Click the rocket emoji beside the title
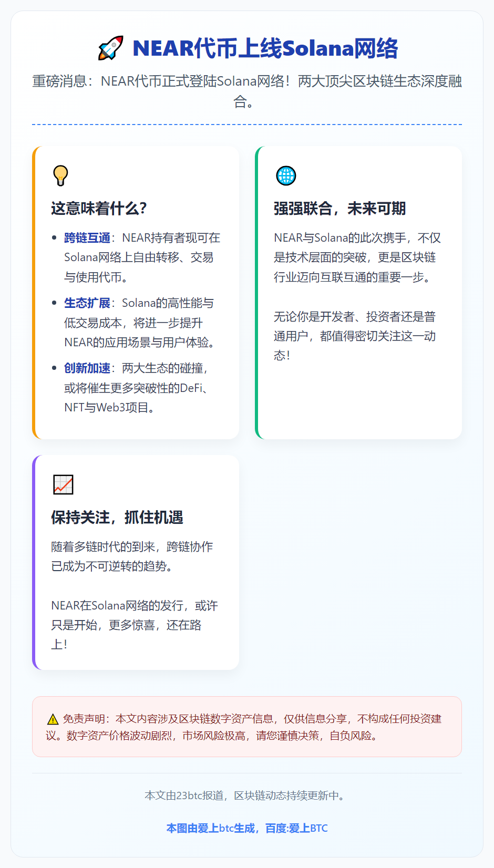Screen dimensions: 494x868 pyautogui.click(x=110, y=48)
